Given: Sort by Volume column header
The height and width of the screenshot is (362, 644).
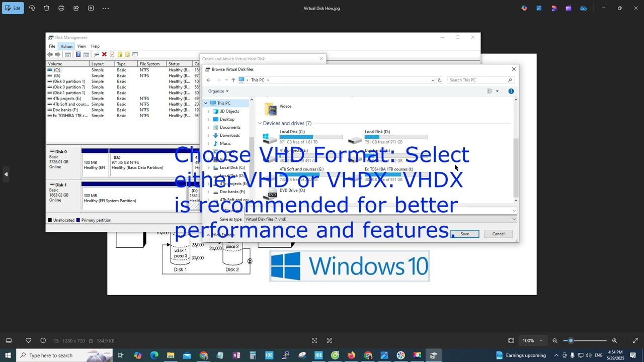Looking at the screenshot, I should click(x=68, y=64).
